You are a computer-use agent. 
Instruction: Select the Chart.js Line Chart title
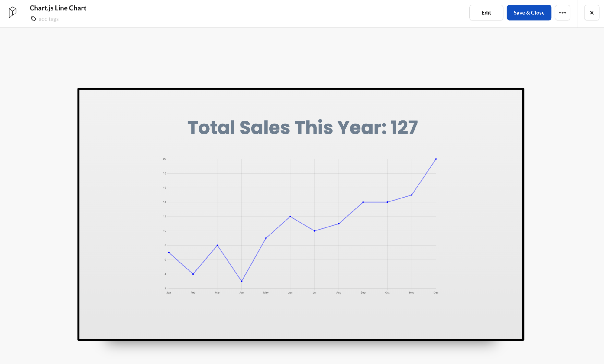58,8
